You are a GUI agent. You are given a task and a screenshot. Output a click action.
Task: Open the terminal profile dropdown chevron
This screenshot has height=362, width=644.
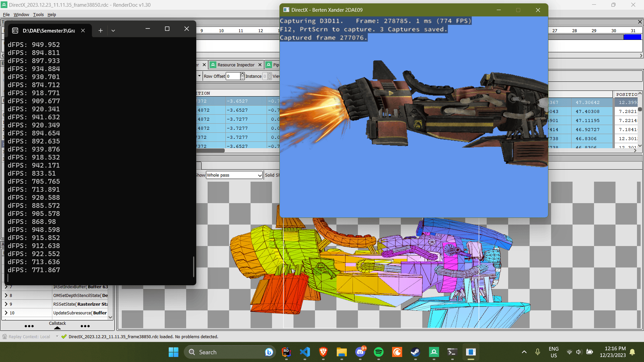click(113, 31)
